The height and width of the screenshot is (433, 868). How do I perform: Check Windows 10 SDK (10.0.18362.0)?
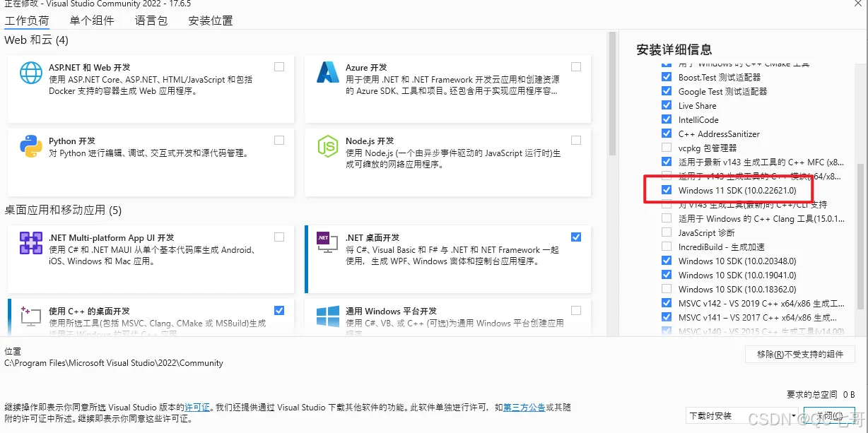[x=667, y=289]
